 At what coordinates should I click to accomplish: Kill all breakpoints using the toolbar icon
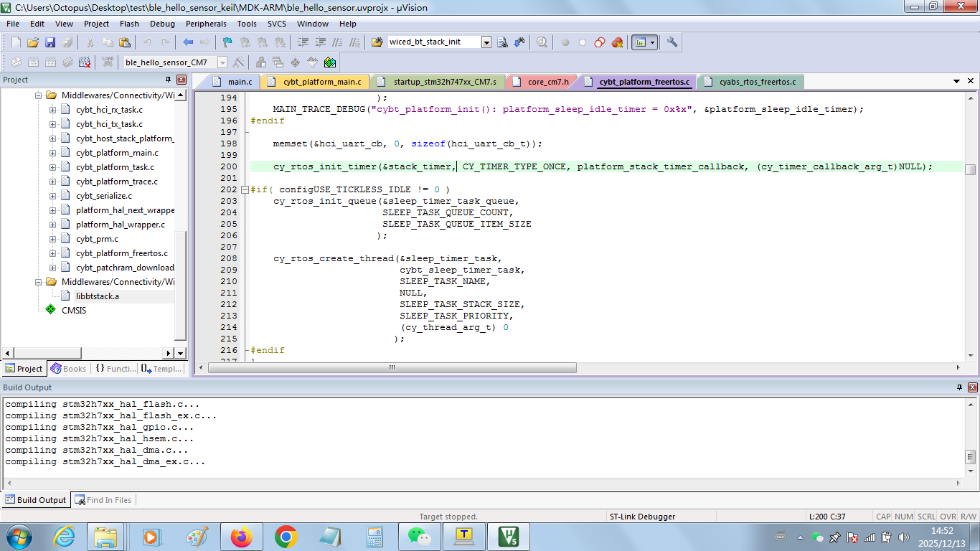coord(617,42)
